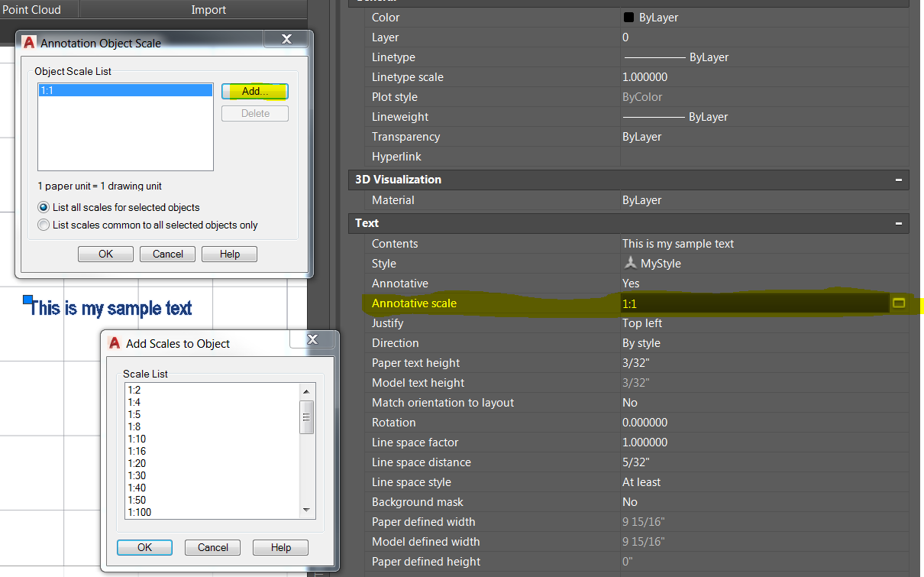This screenshot has height=577, width=924.
Task: Click the Scale List scrollbar down arrow
Action: coord(307,510)
